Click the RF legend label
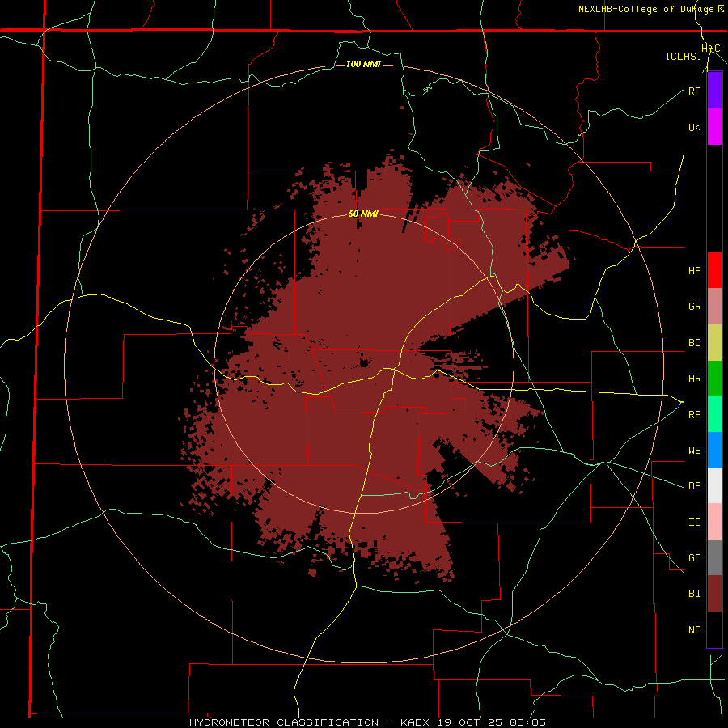The height and width of the screenshot is (728, 728). (694, 91)
